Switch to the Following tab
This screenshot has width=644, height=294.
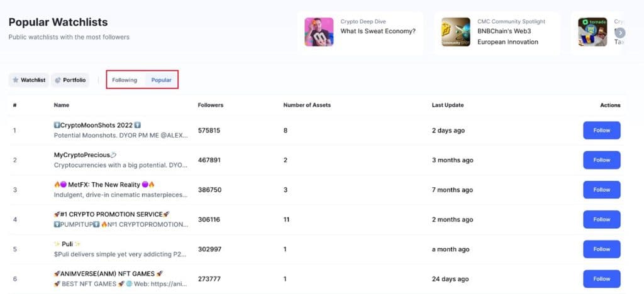pos(125,80)
